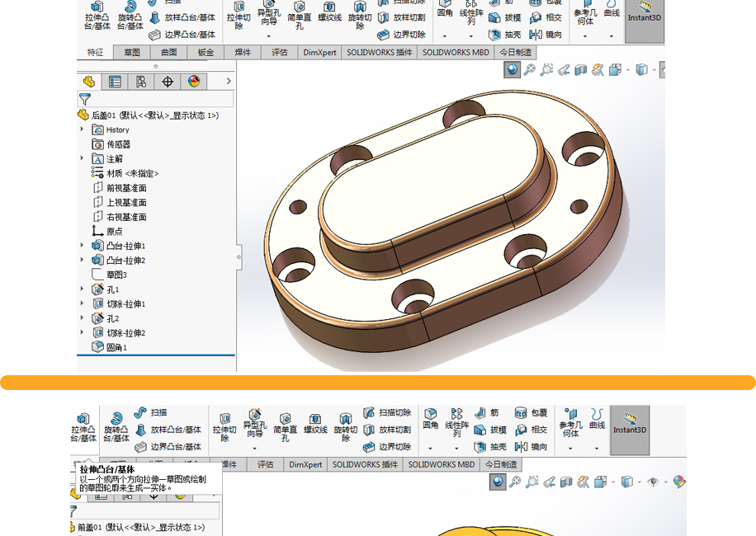The image size is (756, 536).
Task: Click 抽壳 in the 后盖01 window
Action: [505, 35]
